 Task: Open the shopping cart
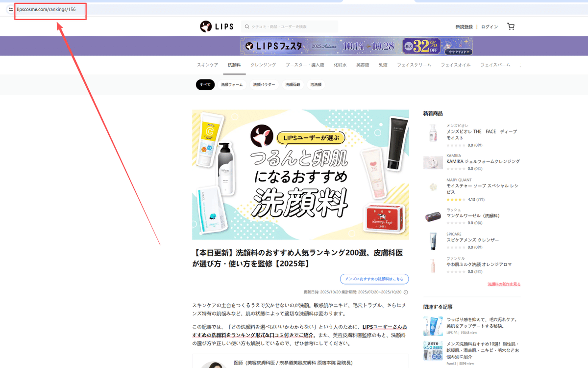pyautogui.click(x=511, y=26)
